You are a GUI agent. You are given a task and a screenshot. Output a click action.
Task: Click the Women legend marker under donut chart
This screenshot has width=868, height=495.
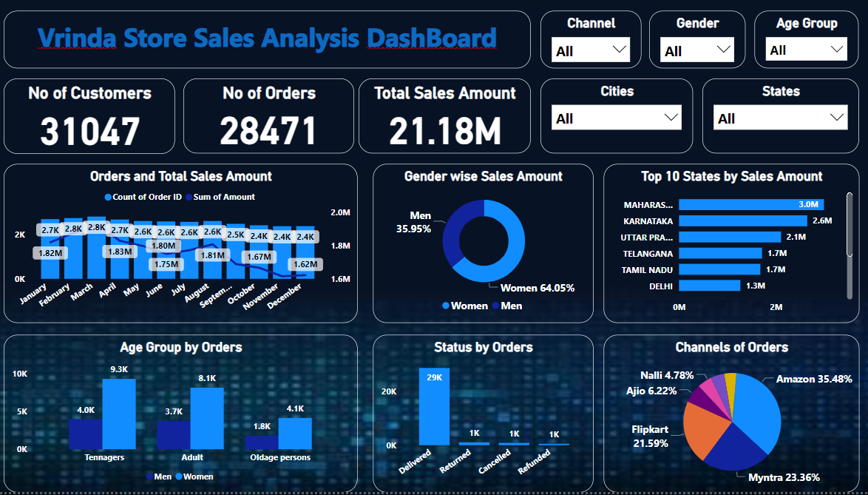446,306
